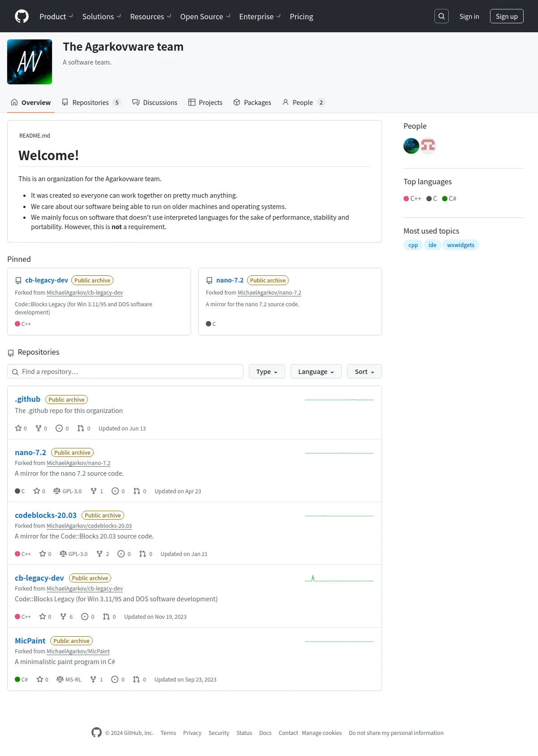
Task: Open issues icon on MicPaint row
Action: (x=115, y=679)
